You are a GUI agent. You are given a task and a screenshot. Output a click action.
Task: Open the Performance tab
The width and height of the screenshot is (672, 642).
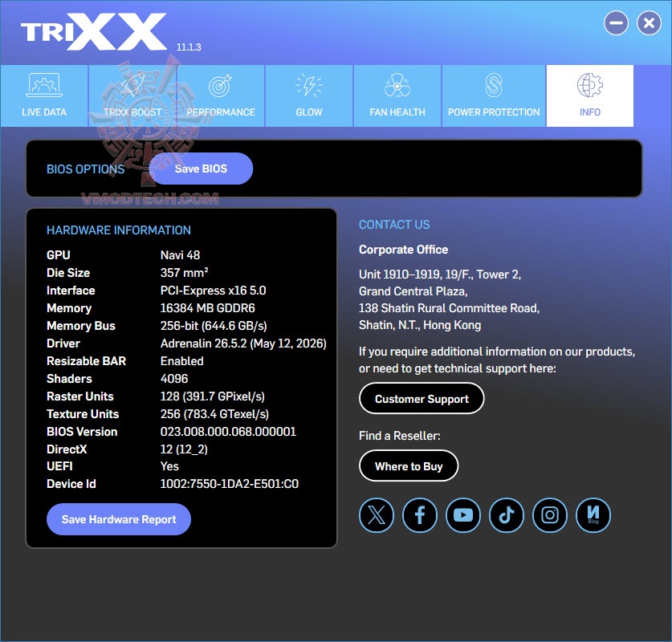(221, 96)
